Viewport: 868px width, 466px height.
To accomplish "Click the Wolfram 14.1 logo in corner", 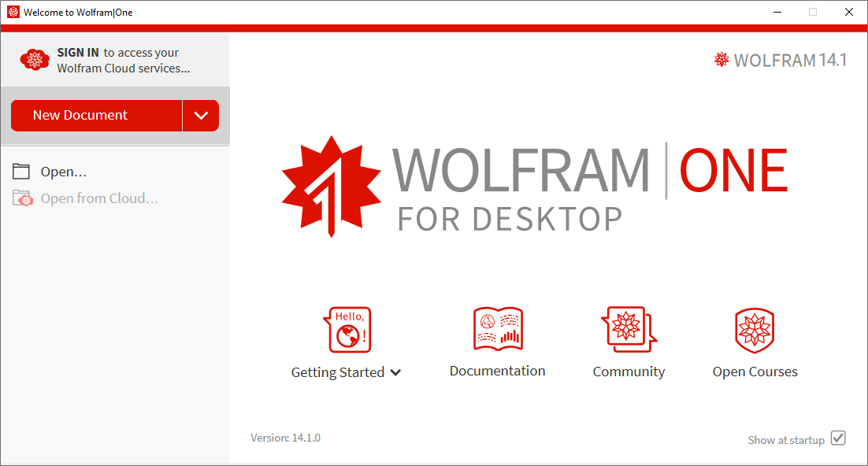I will click(x=780, y=60).
